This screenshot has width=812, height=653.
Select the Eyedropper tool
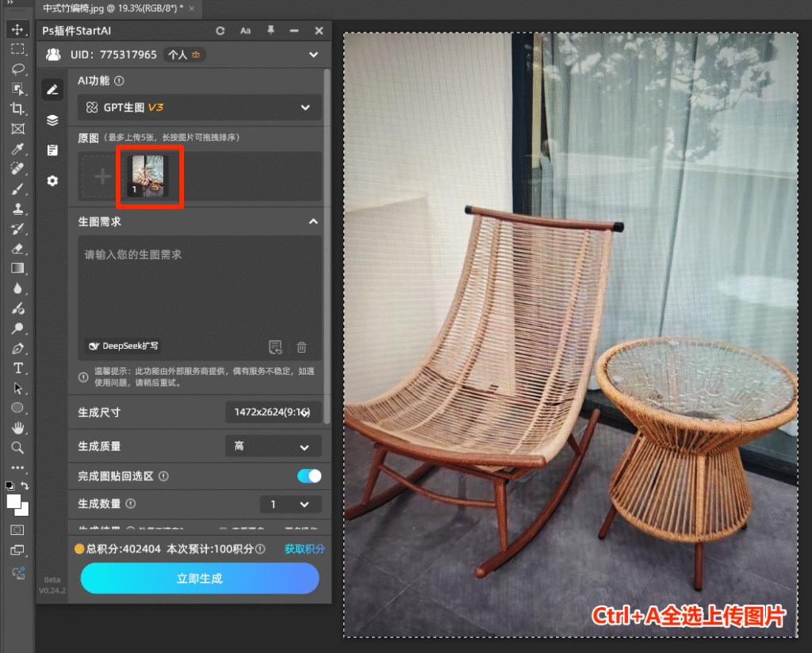[x=17, y=149]
